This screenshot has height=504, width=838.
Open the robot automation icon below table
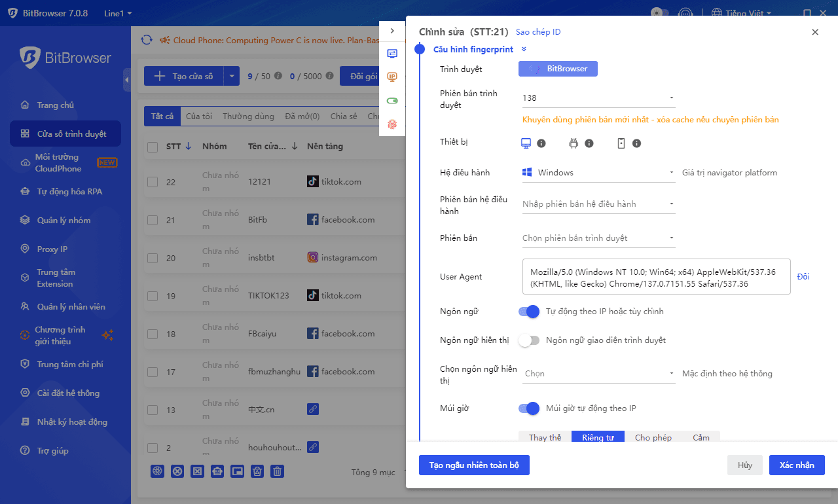(x=217, y=471)
